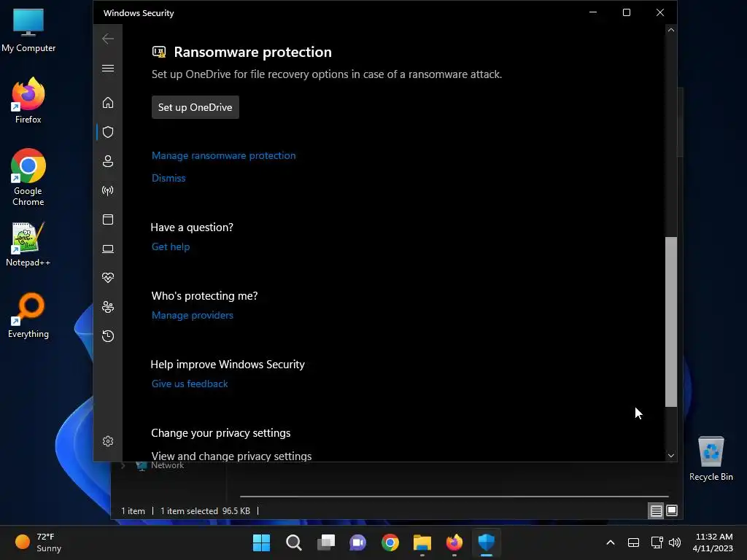Open volume speaker tray icon
747x560 pixels.
pyautogui.click(x=675, y=542)
